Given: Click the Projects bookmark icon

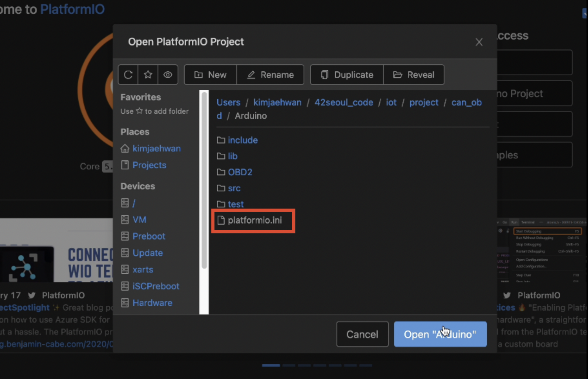Looking at the screenshot, I should pos(125,165).
